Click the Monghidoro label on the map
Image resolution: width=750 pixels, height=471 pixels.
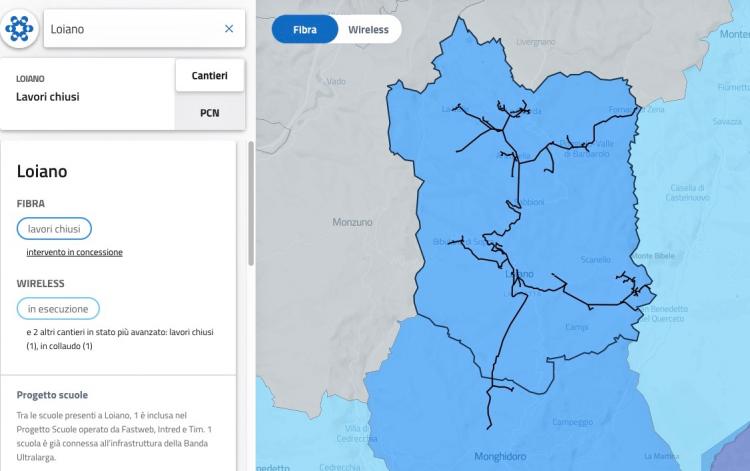(500, 456)
